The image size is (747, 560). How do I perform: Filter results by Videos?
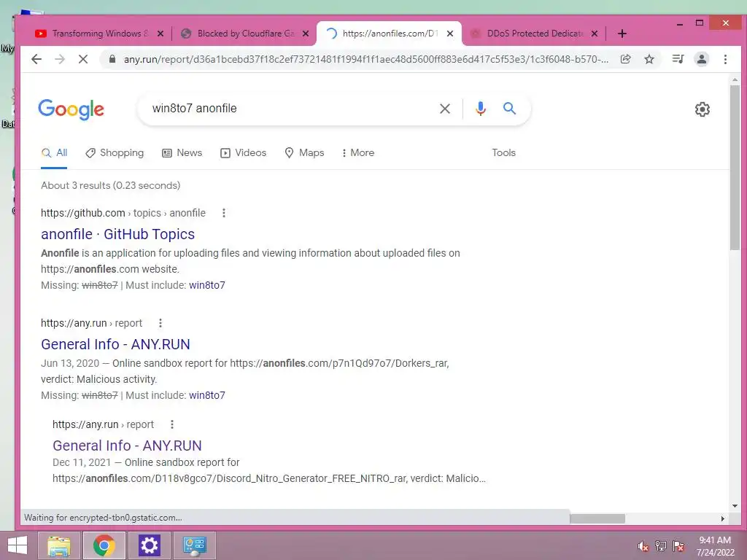(x=243, y=153)
